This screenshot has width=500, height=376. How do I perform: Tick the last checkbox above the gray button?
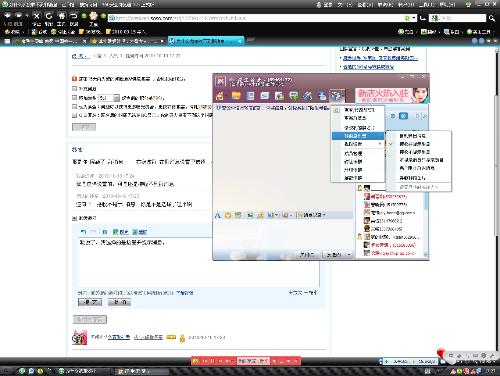click(x=75, y=115)
